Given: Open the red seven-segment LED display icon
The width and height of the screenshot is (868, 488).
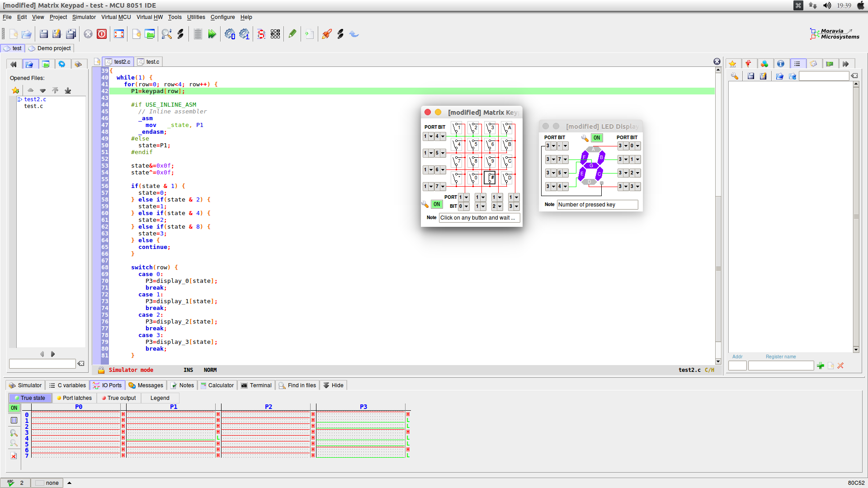Looking at the screenshot, I should click(261, 34).
